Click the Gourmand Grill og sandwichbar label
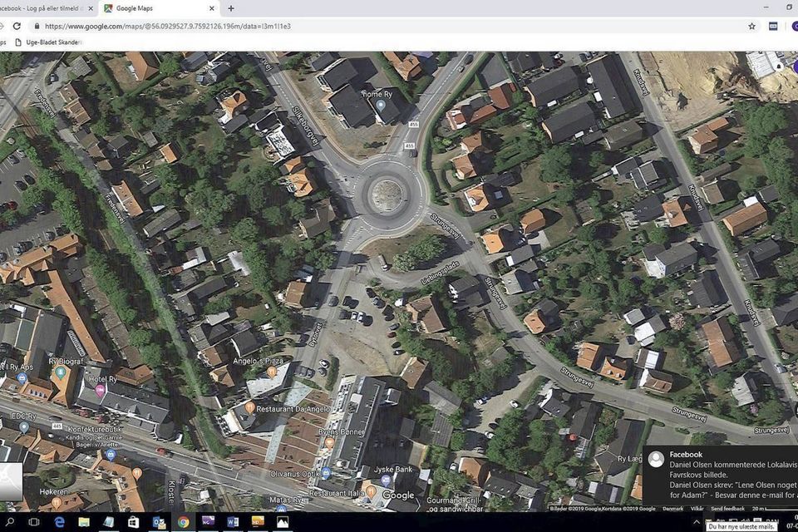The height and width of the screenshot is (532, 798). pyautogui.click(x=454, y=505)
